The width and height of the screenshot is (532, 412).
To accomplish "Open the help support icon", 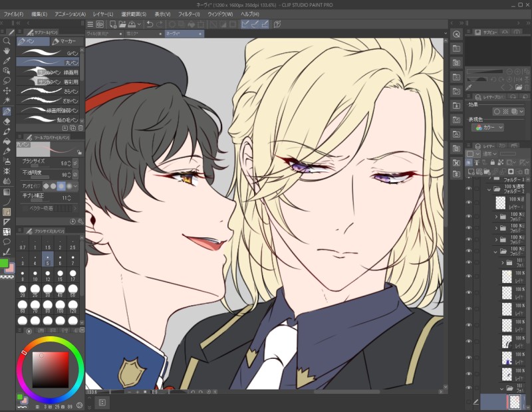I will [277, 24].
